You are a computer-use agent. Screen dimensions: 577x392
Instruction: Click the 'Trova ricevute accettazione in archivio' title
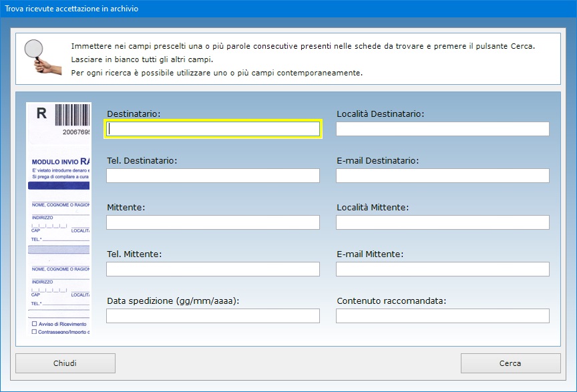click(71, 9)
